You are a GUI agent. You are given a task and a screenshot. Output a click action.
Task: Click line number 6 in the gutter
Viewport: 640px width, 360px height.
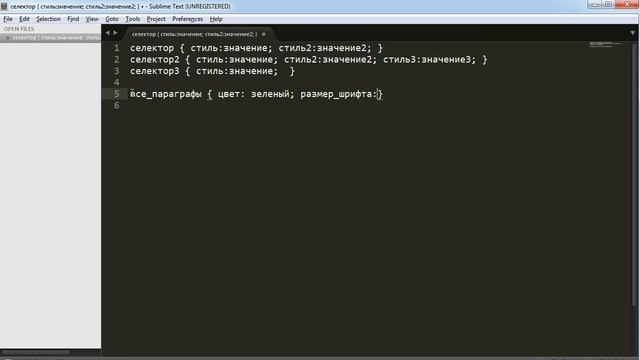pos(117,105)
